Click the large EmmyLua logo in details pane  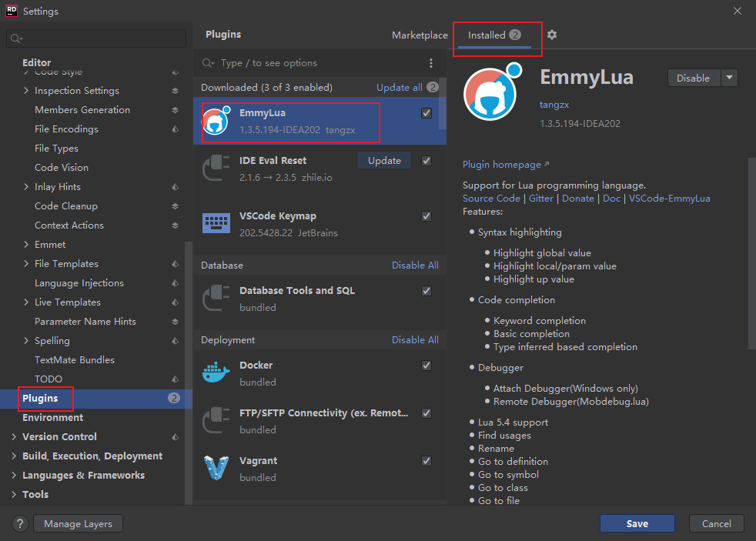pyautogui.click(x=492, y=92)
